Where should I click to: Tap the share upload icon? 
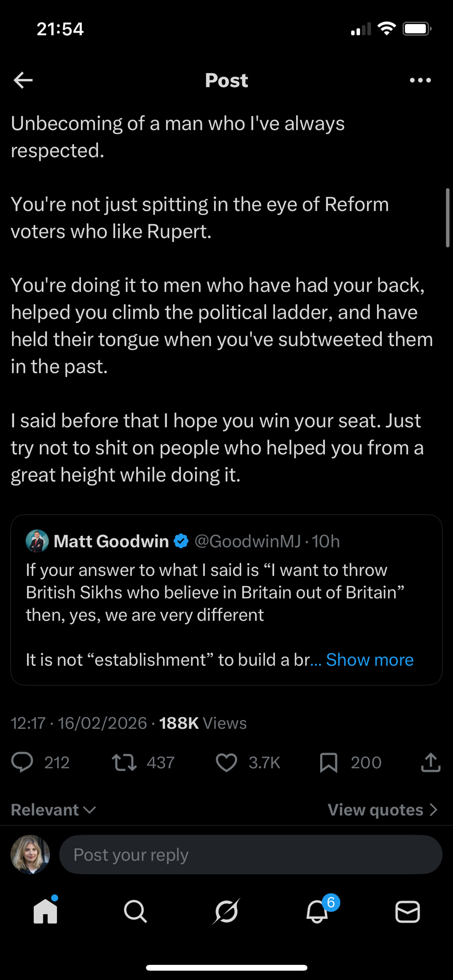(430, 762)
